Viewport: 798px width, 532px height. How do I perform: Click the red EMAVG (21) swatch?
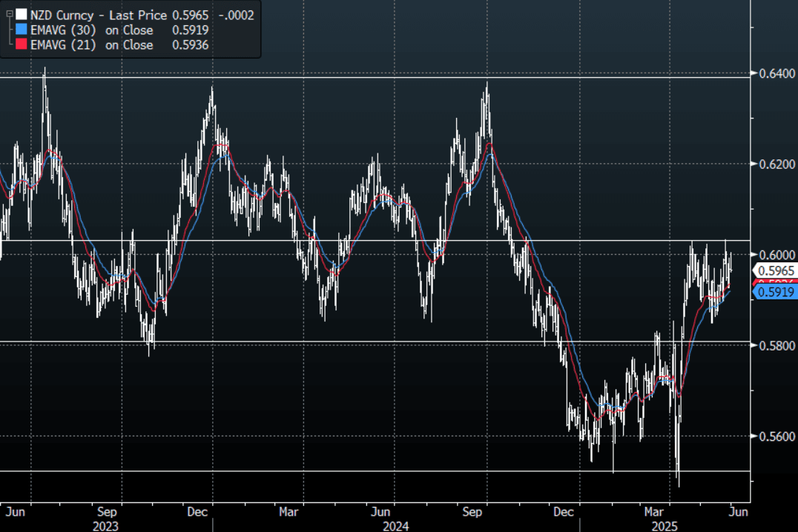(22, 45)
